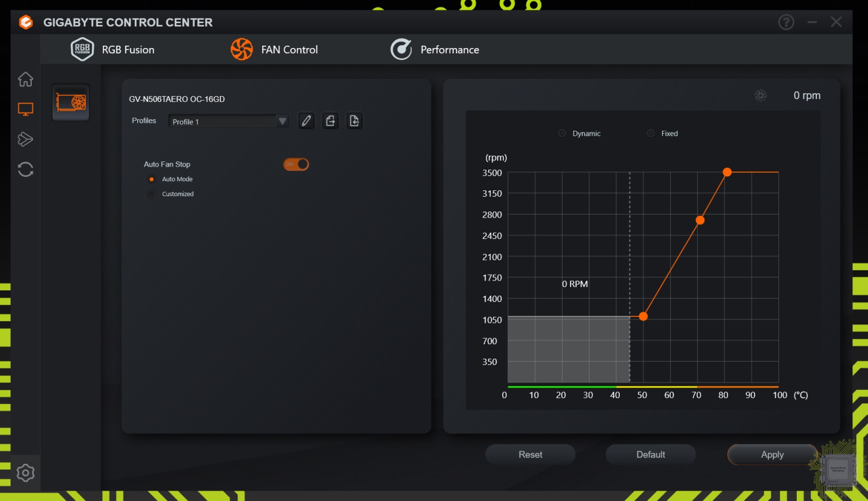Click the fan curve point at 50°C

pos(643,316)
